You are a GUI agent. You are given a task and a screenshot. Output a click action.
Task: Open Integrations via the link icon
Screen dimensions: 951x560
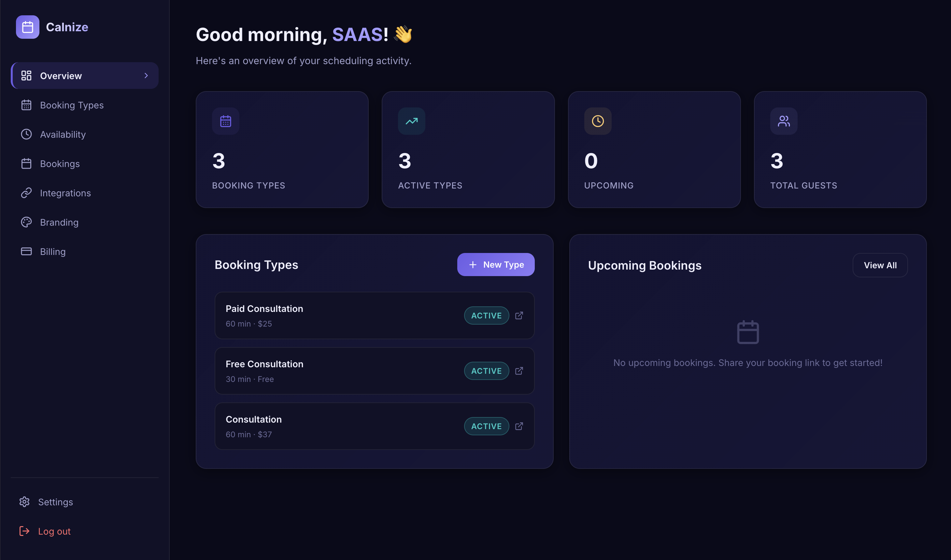coord(26,193)
